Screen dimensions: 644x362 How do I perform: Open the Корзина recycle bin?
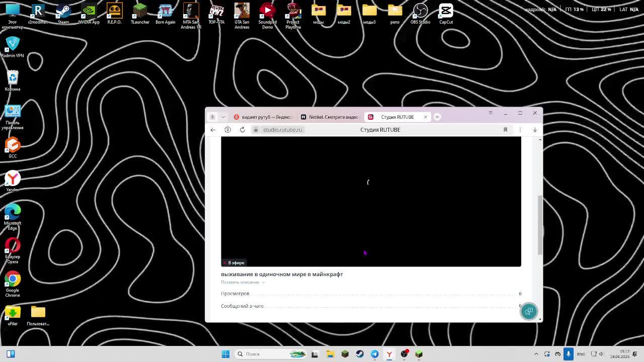coord(13,80)
